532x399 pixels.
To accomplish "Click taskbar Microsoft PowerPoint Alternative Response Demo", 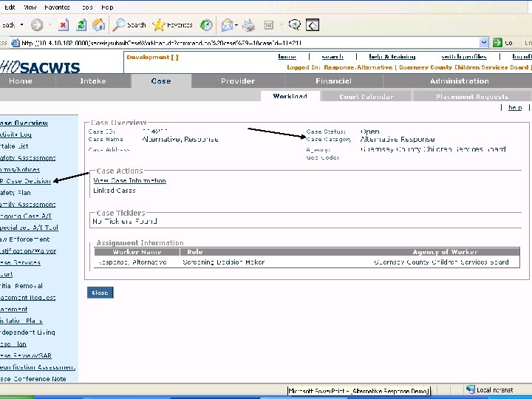I will (x=358, y=391).
